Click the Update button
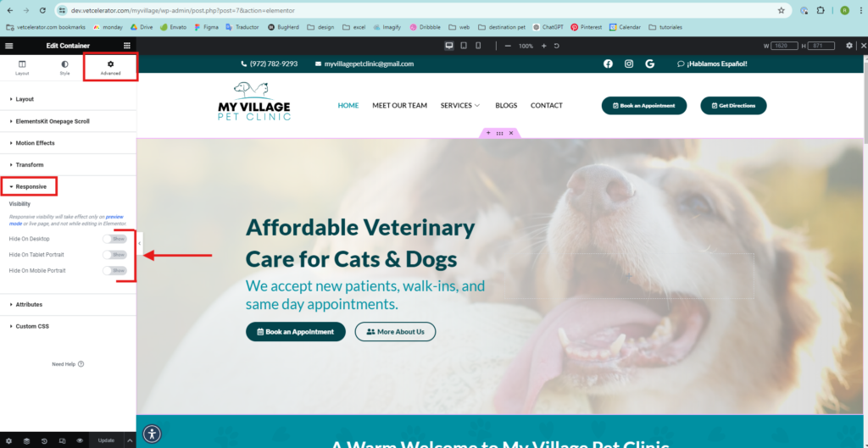Screen dimensions: 868x448 click(x=106, y=441)
